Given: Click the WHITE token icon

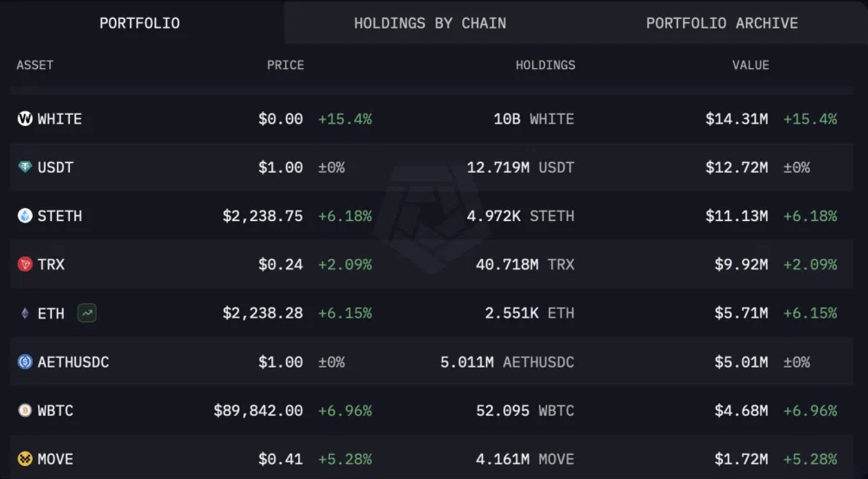Looking at the screenshot, I should point(25,118).
